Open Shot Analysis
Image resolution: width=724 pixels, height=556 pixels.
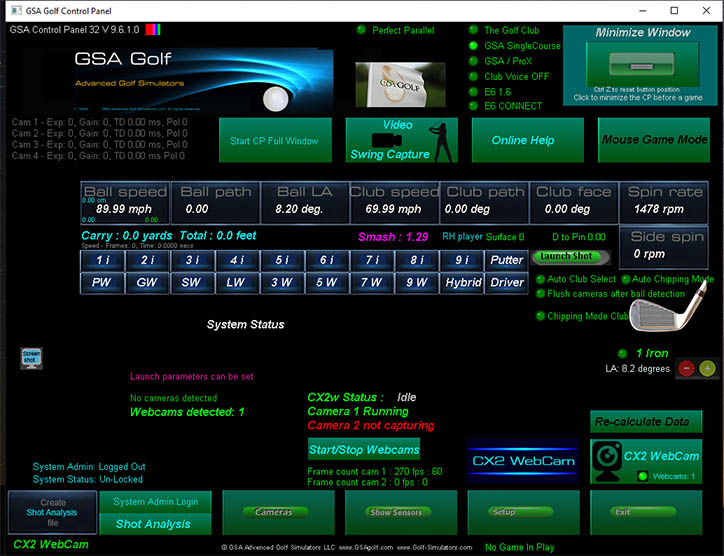coord(155,524)
